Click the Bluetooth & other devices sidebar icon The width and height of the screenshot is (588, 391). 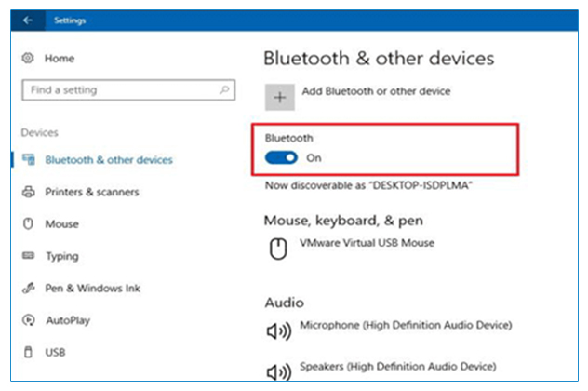tap(29, 159)
